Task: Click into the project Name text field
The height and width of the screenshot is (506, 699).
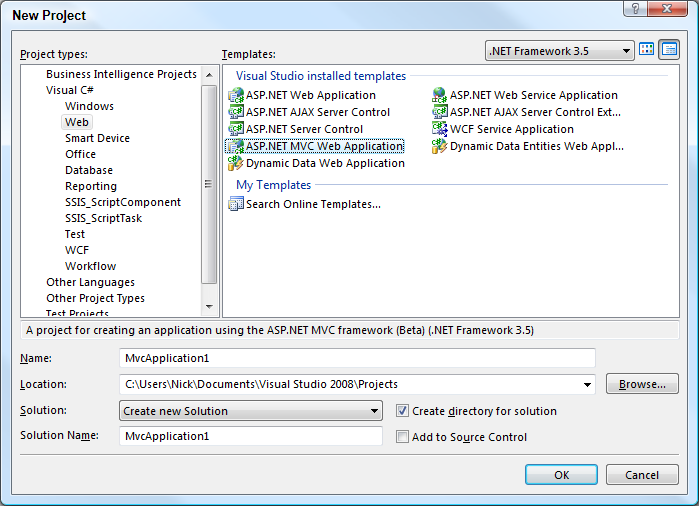Action: point(356,358)
